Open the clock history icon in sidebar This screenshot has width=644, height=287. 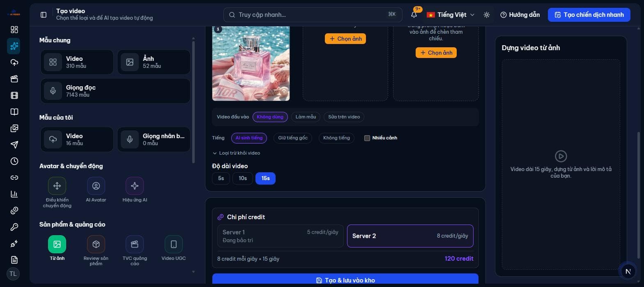[14, 161]
